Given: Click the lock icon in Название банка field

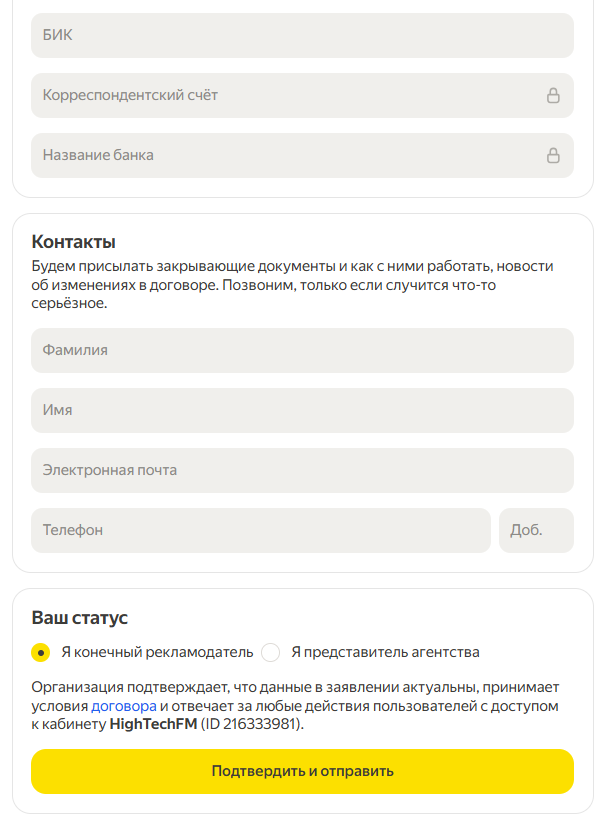Looking at the screenshot, I should 552,156.
